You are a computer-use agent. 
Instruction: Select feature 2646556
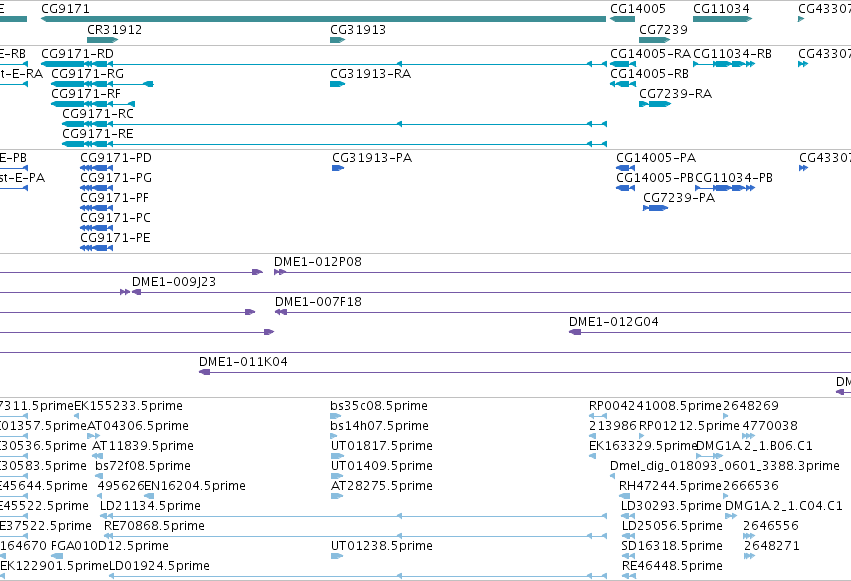[x=749, y=537]
